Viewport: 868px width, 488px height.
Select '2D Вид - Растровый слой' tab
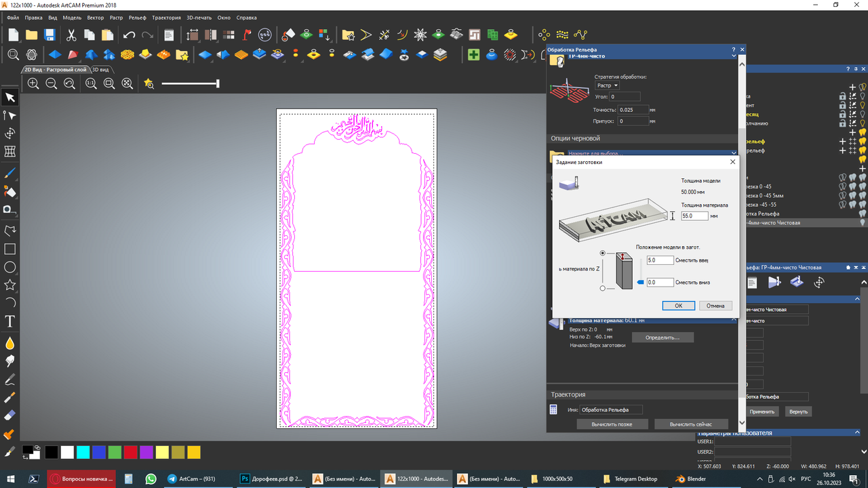click(x=56, y=69)
